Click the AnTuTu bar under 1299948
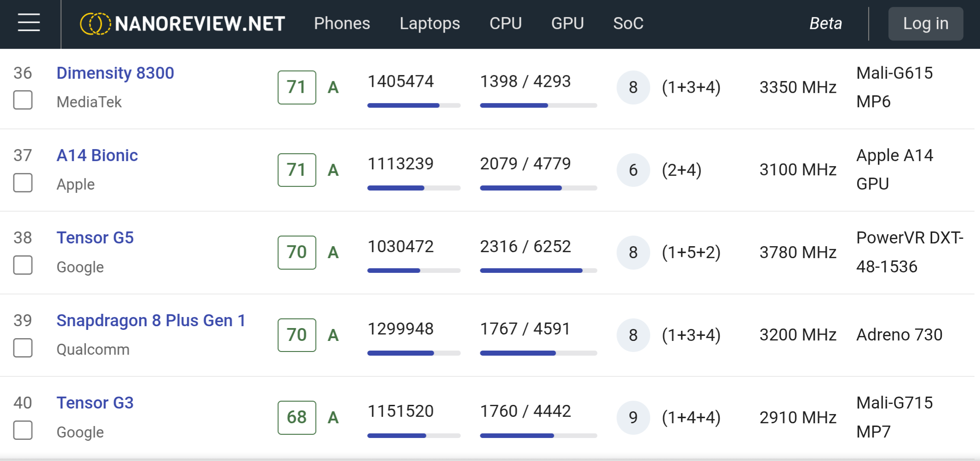Screen dimensions: 980x461 coord(414,353)
